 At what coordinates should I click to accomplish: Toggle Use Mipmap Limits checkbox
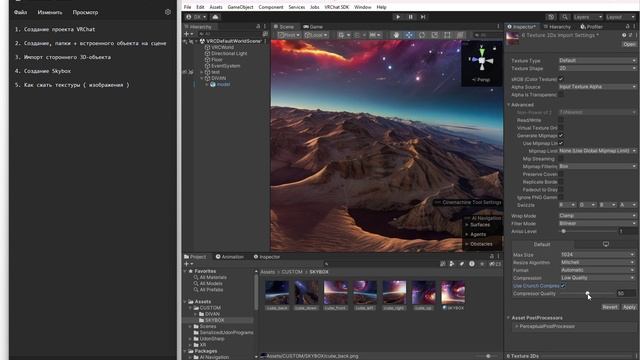(561, 143)
